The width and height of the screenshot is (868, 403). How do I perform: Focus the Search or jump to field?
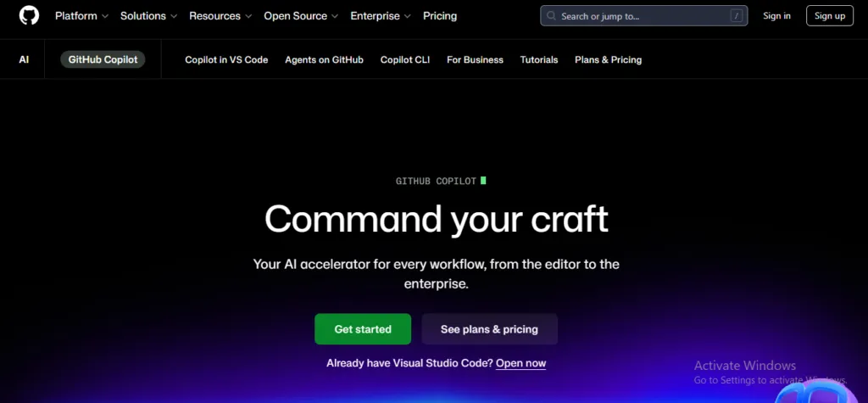click(x=644, y=16)
